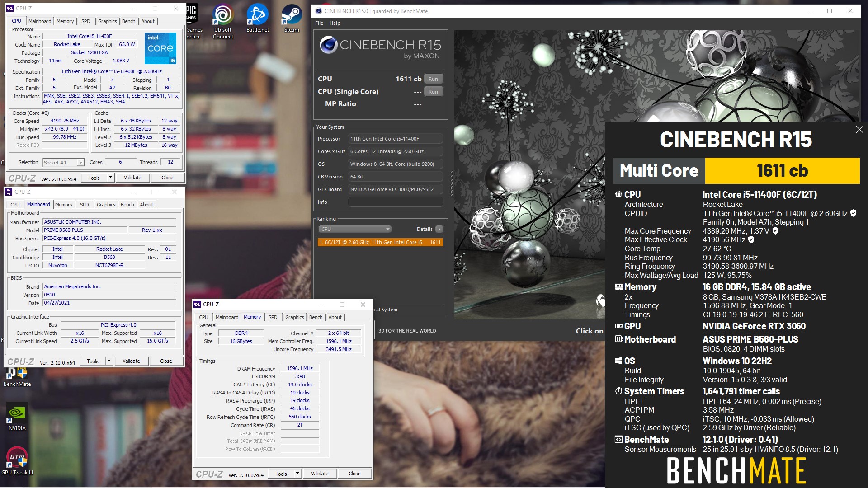
Task: Switch to Mainboard tab in top CPU-Z window
Action: pyautogui.click(x=40, y=21)
